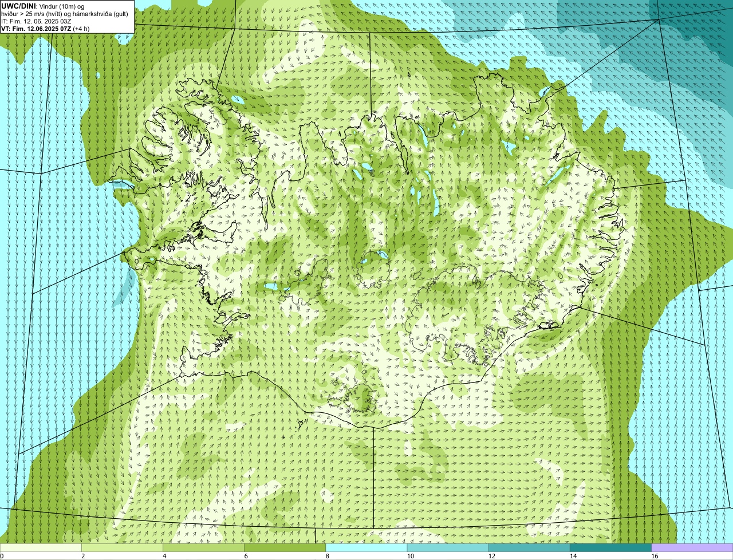This screenshot has width=733, height=560.
Task: Click the legend scale label 16
Action: coord(655,556)
